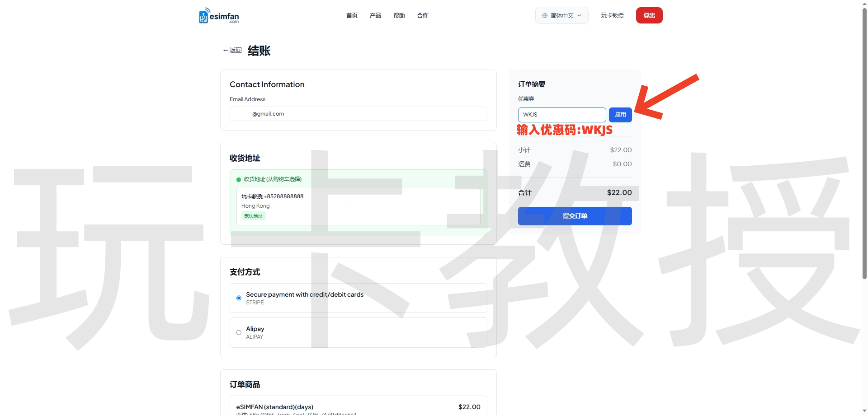
Task: Click the 收货地址 (从购物车选择) label
Action: pos(273,179)
